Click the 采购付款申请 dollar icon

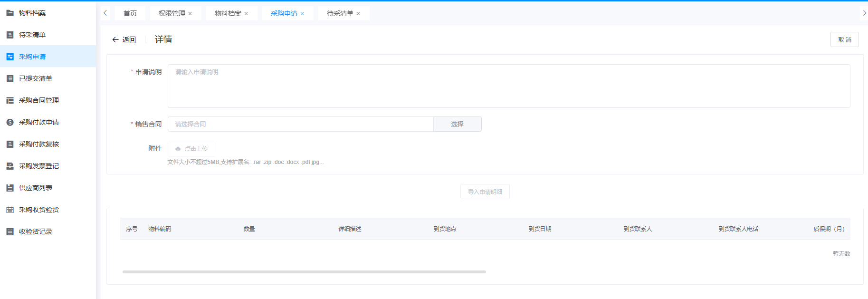(10, 122)
